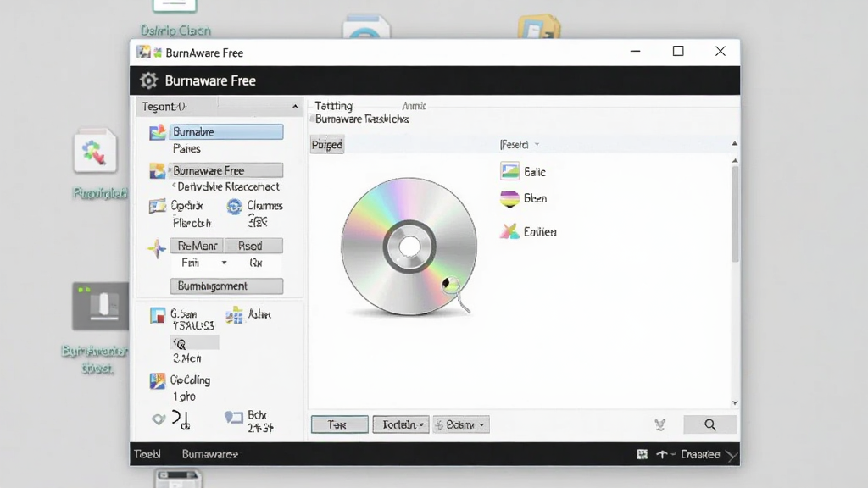Viewport: 868px width, 488px height.
Task: Open the Ptuovirjied desktop icon
Action: pyautogui.click(x=95, y=151)
